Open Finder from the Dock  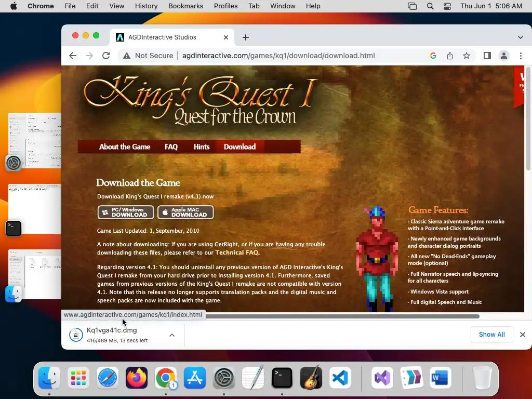[49, 378]
